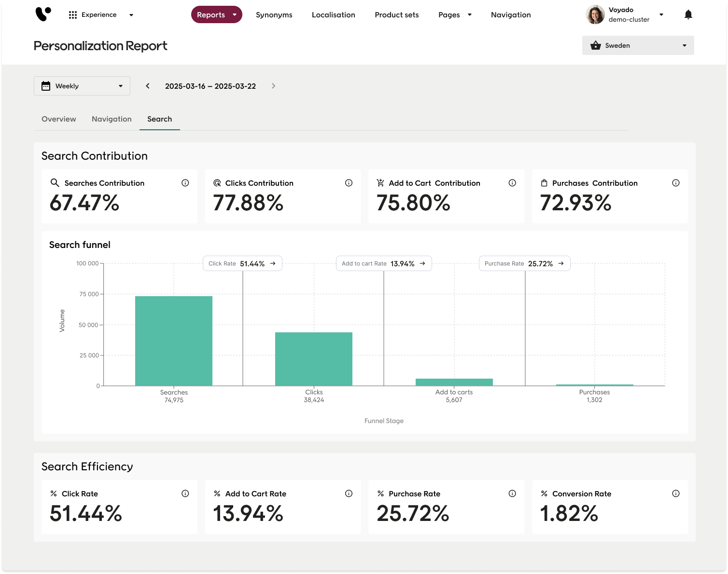Click the Click Rate 51.44% funnel label
Screen dimensions: 728x574
coord(242,263)
